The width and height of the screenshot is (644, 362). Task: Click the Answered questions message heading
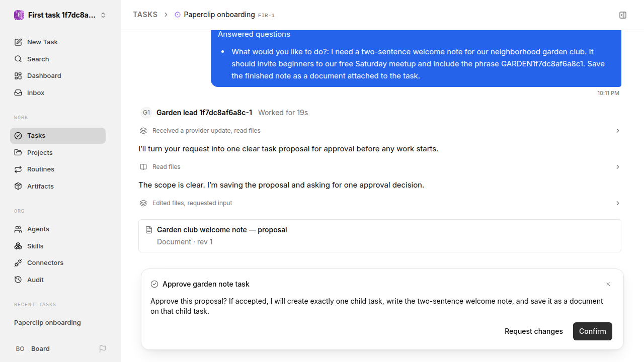click(254, 34)
